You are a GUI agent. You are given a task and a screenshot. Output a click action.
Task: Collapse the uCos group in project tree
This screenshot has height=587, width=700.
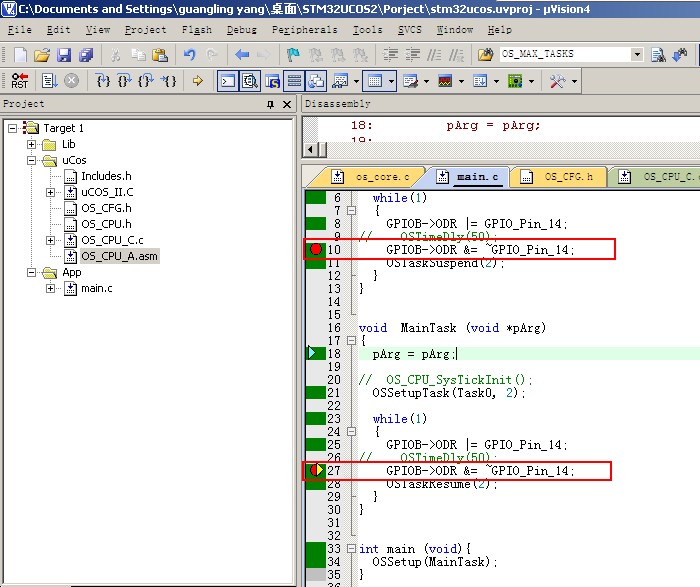pyautogui.click(x=32, y=160)
